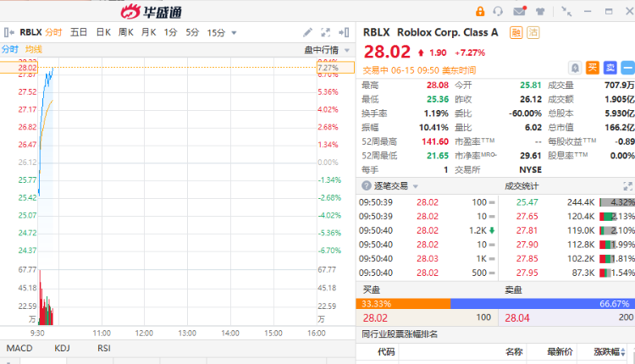The width and height of the screenshot is (635, 364).
Task: Click the 名称 column header
Action: [x=514, y=352]
